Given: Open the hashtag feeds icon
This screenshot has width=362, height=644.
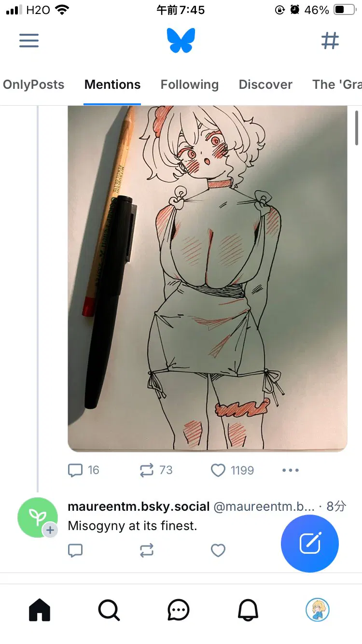Looking at the screenshot, I should coord(330,41).
